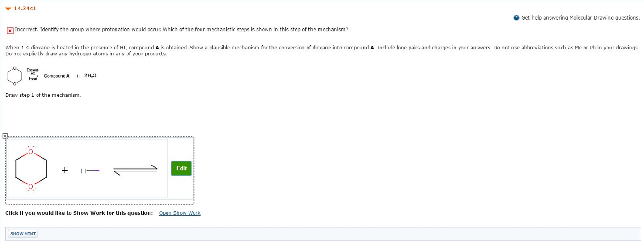
Task: Click the plus sign between reactants
Action: tap(65, 170)
